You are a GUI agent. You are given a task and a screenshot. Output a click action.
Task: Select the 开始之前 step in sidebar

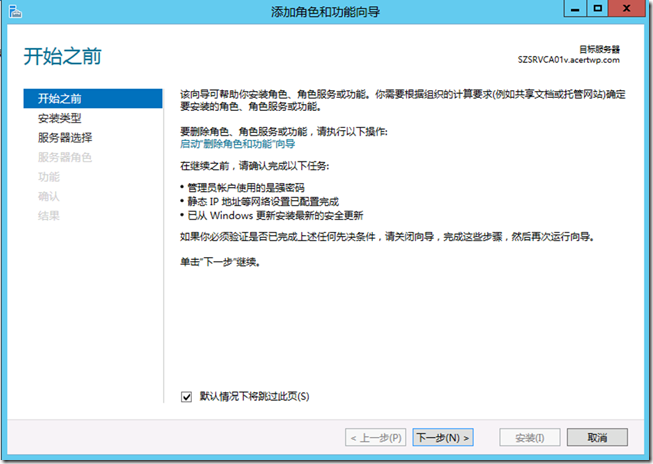(x=93, y=98)
